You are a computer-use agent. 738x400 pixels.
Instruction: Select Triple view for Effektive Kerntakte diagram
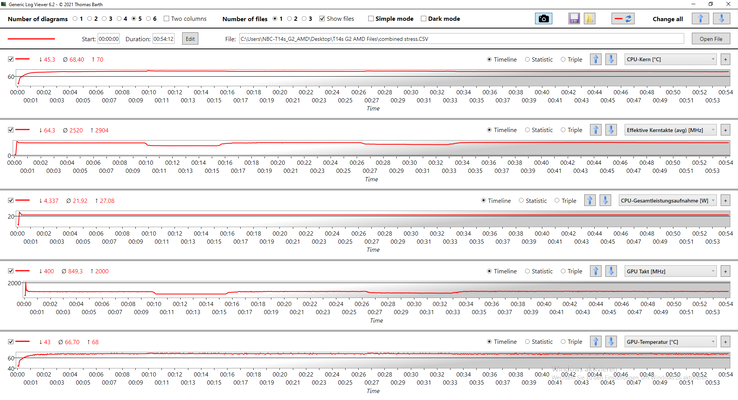(x=563, y=130)
